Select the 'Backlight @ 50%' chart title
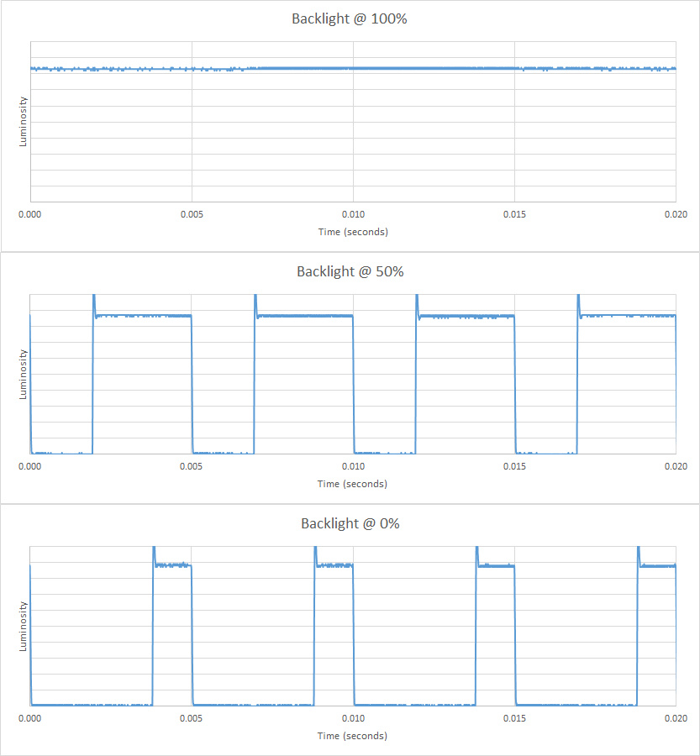The image size is (700, 756). click(350, 271)
